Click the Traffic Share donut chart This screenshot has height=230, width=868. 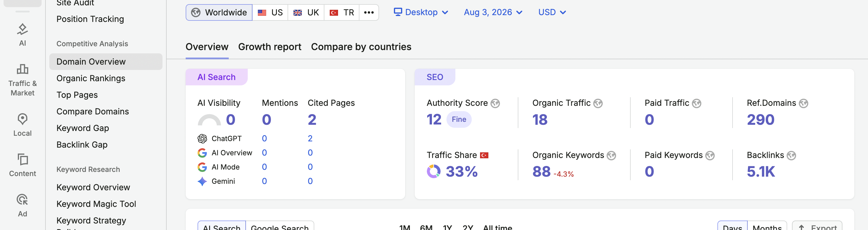[433, 172]
